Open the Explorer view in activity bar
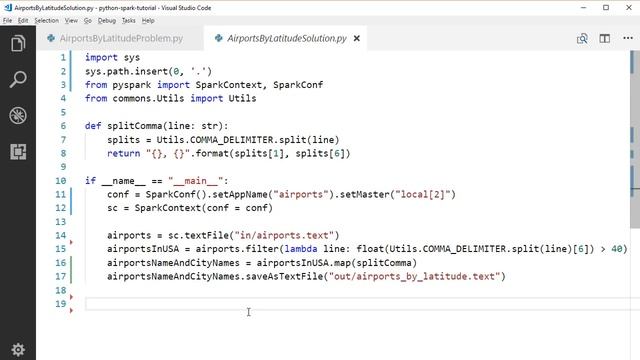 tap(18, 43)
